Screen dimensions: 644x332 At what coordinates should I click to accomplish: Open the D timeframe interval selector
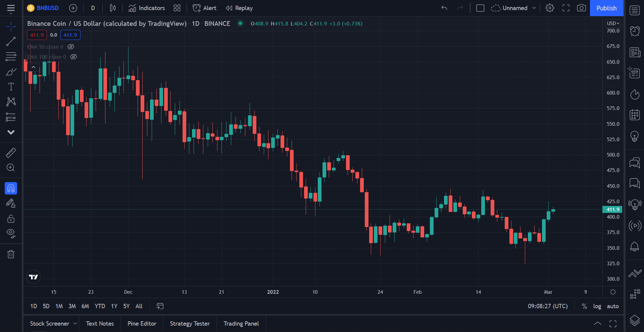93,8
